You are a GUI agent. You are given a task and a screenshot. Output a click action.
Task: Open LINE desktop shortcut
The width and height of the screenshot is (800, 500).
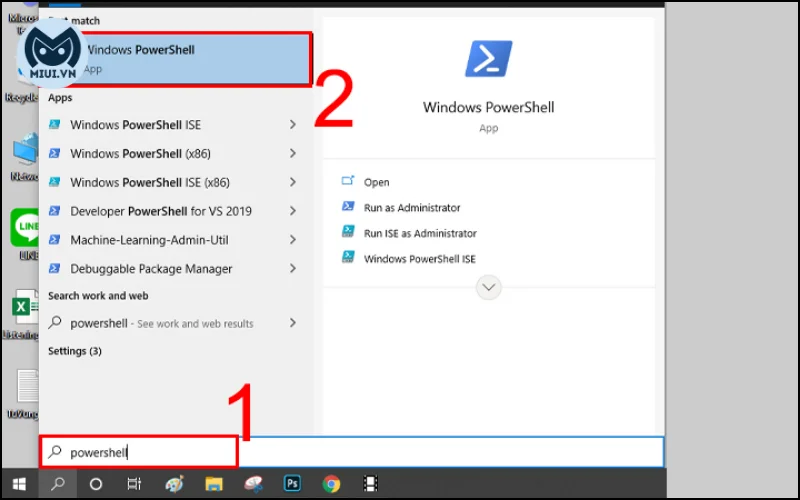click(x=24, y=233)
